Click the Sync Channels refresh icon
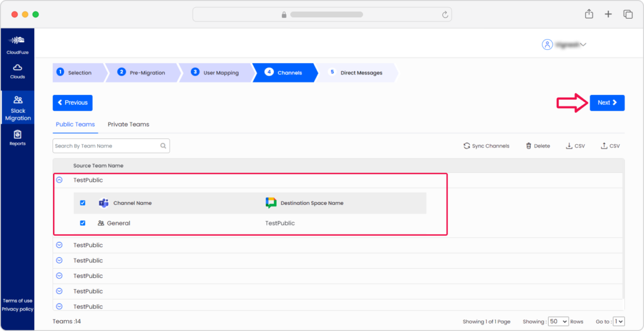This screenshot has height=331, width=644. click(466, 145)
